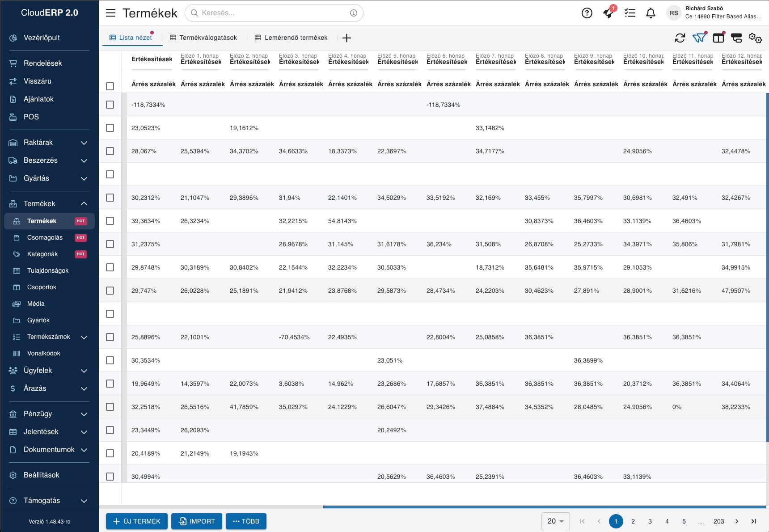Open the rocket updates icon
The height and width of the screenshot is (532, 769).
pyautogui.click(x=608, y=13)
